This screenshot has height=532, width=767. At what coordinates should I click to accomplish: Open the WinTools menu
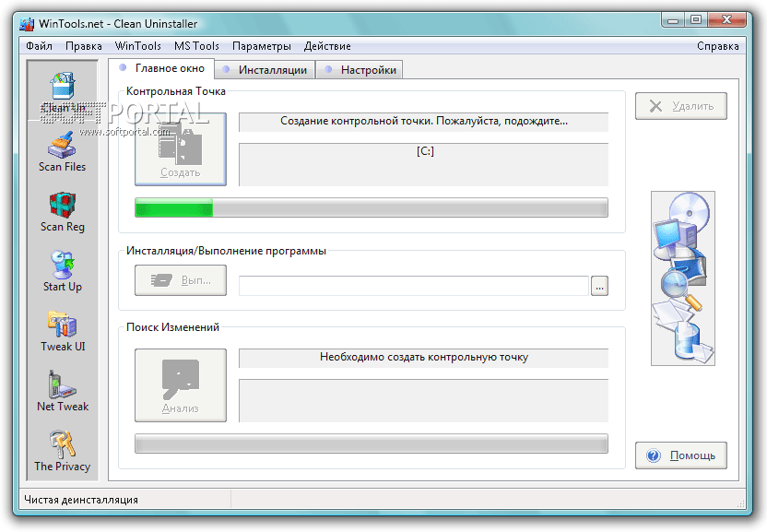pyautogui.click(x=138, y=46)
